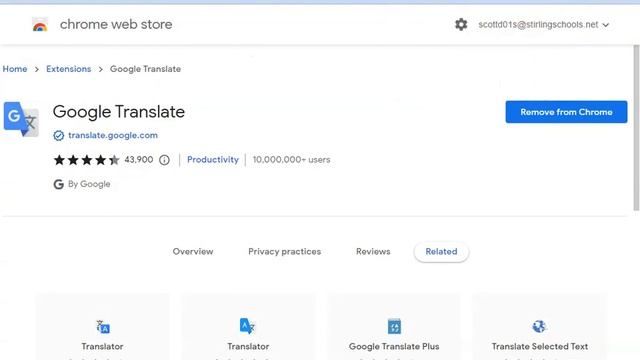Open the translate.google.com link
The width and height of the screenshot is (640, 360).
(x=113, y=135)
